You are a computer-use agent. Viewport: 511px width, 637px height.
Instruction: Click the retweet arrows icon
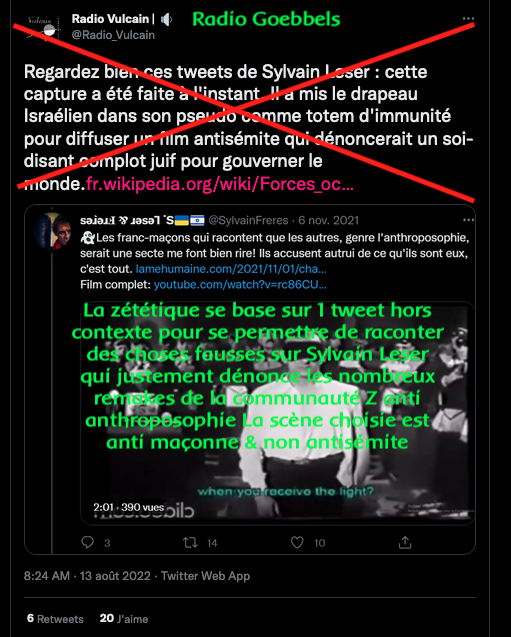[190, 542]
